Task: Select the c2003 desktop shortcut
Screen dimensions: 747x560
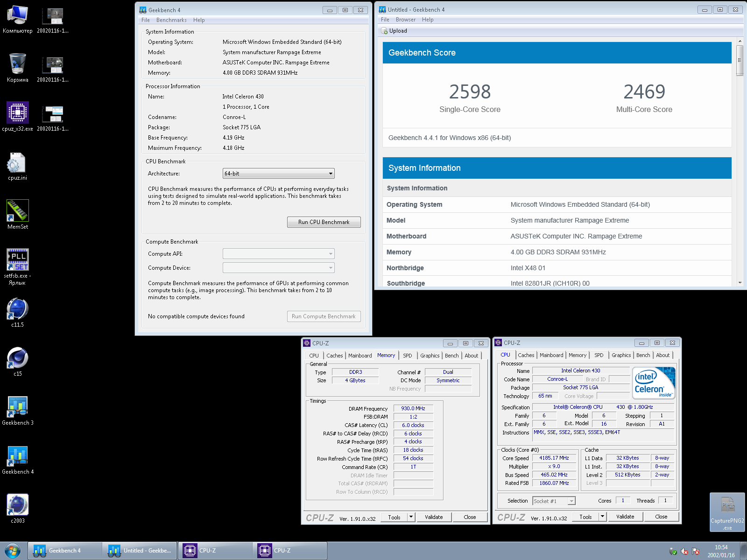Action: (x=17, y=509)
